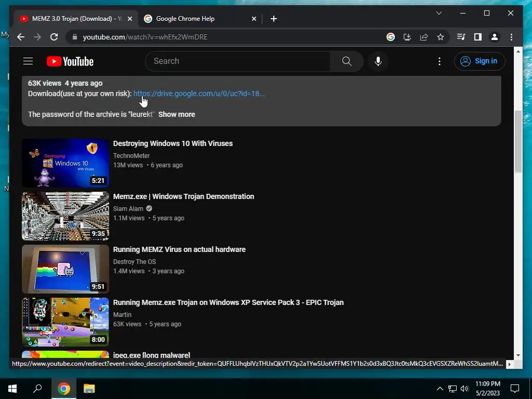Image resolution: width=532 pixels, height=399 pixels.
Task: Open Running MEMZ Virus on actual hardware title
Action: [179, 249]
